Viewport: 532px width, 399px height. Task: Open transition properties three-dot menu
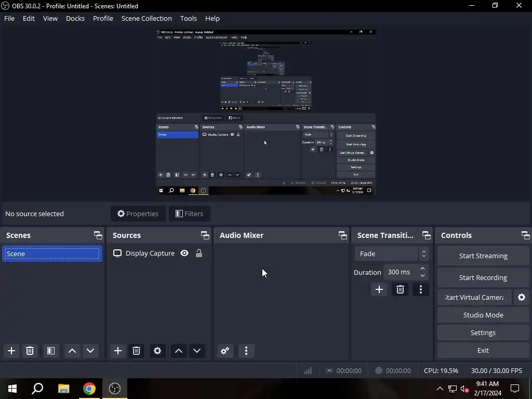421,289
